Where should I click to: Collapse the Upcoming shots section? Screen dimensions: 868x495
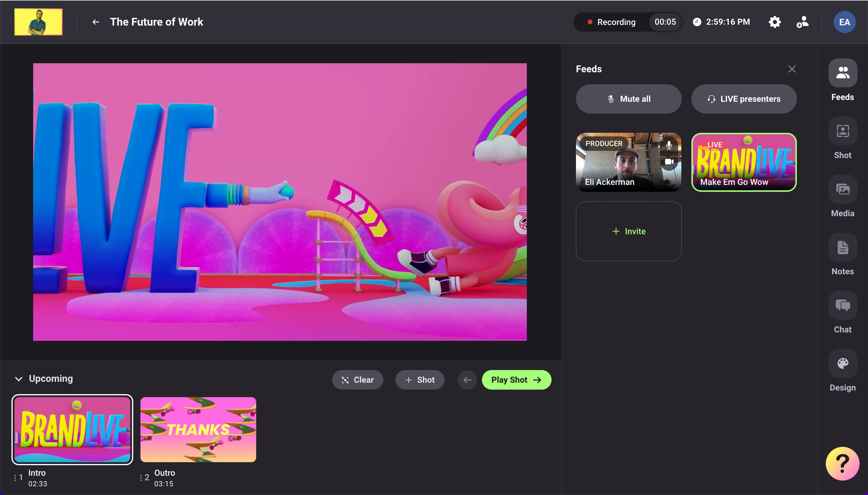click(x=18, y=379)
